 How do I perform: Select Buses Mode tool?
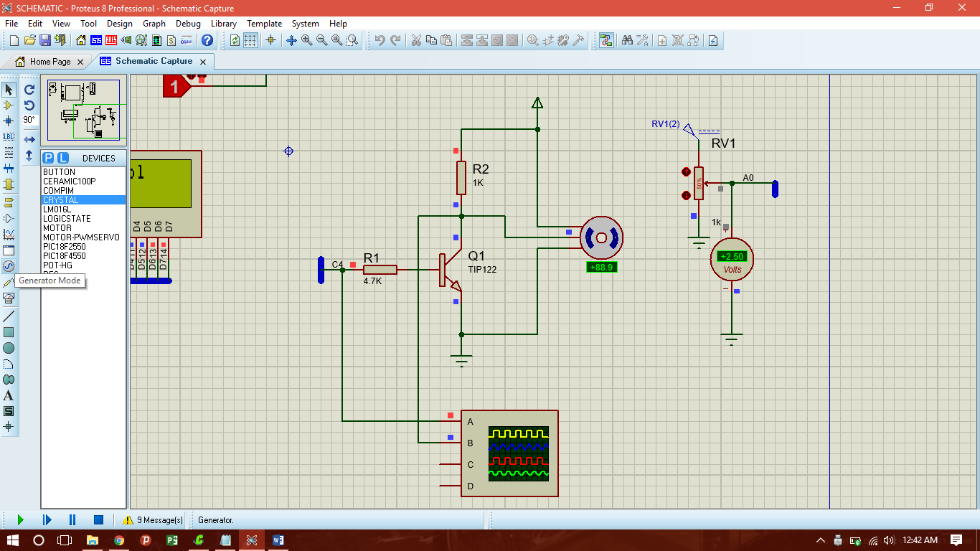coord(9,169)
